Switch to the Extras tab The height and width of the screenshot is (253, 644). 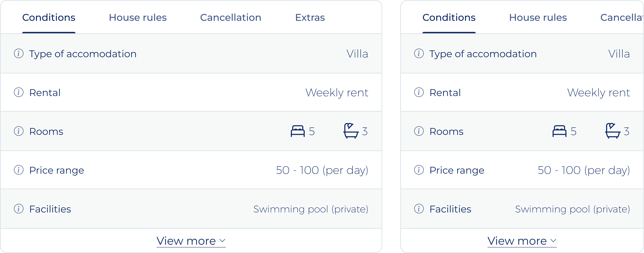(x=310, y=18)
